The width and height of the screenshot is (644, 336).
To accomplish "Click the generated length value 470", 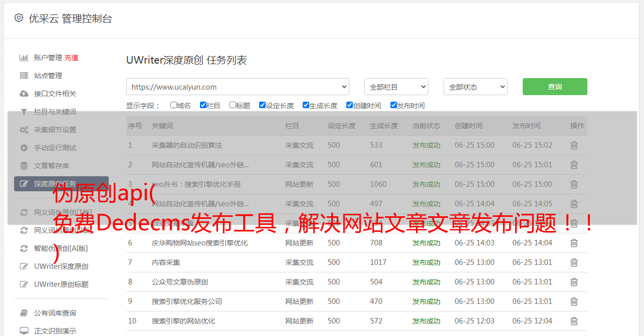I will pyautogui.click(x=376, y=301).
